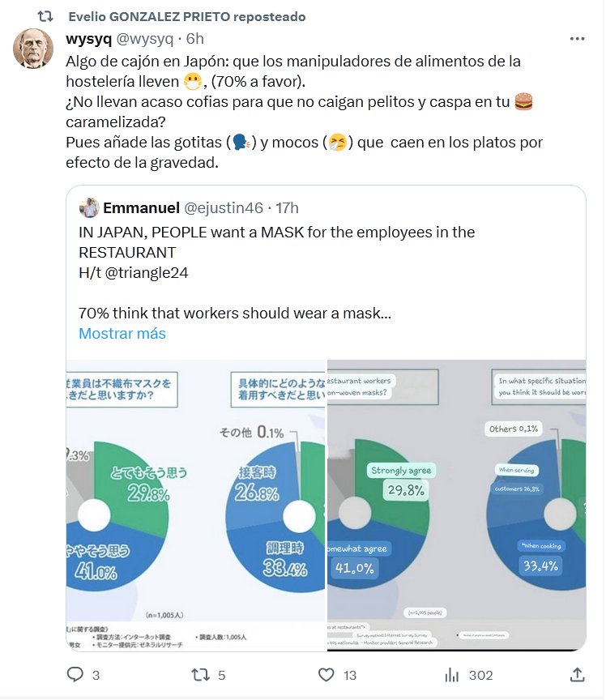
Task: Open Evelio GONZALEZ PRIETO reposted link
Action: click(187, 16)
